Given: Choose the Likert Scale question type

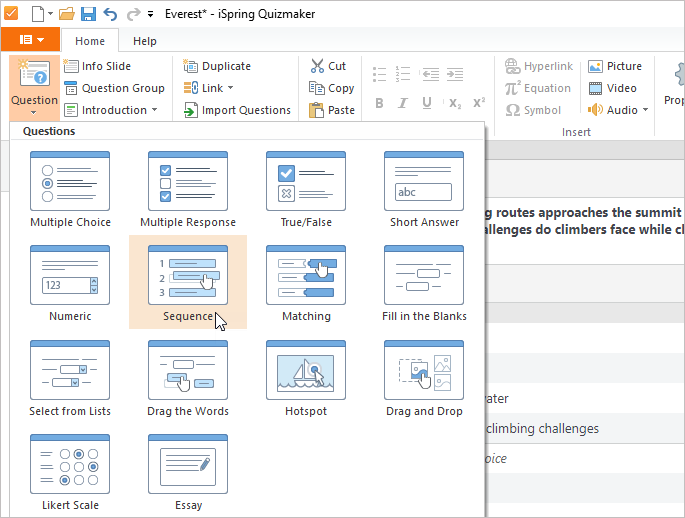Looking at the screenshot, I should pos(70,472).
